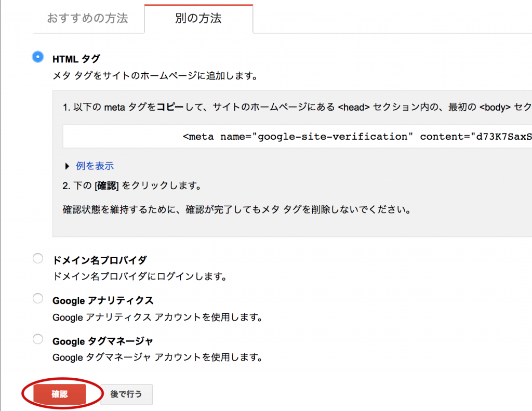Click the 確認状態を維持するために note text
532x411 pixels.
(x=237, y=209)
